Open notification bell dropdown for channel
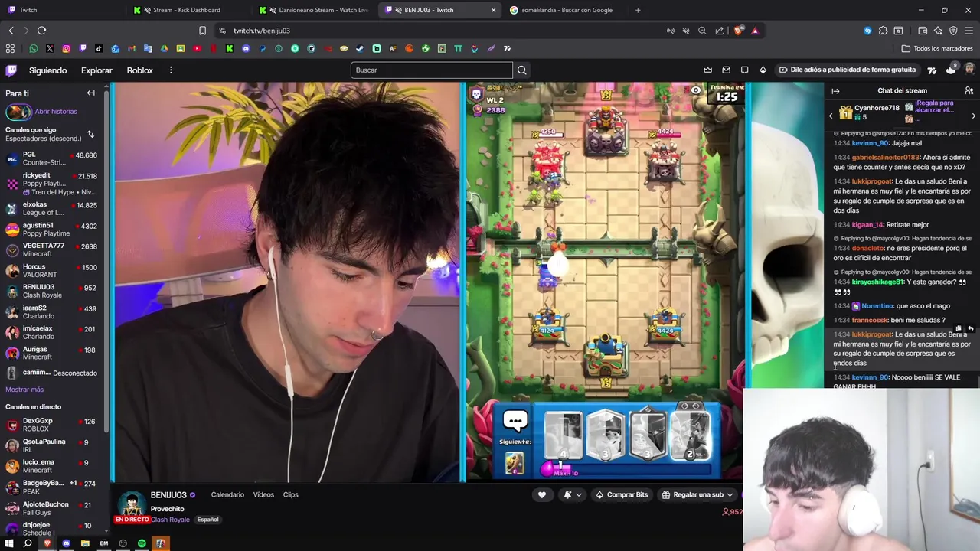This screenshot has width=980, height=551. [x=572, y=495]
